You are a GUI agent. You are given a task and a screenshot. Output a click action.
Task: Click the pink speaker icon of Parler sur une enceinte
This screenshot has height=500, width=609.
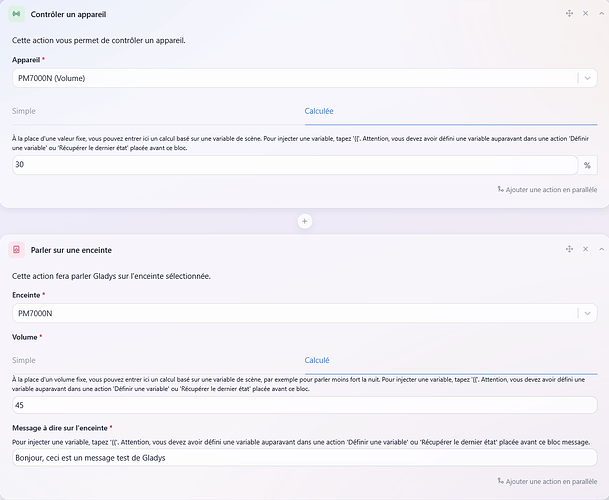tap(16, 250)
